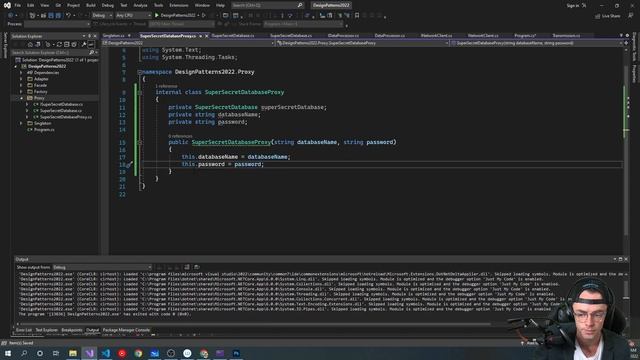Screen dimensions: 640x360
Task: Click Solution Explorer properties wrench icon
Action: click(x=84, y=44)
